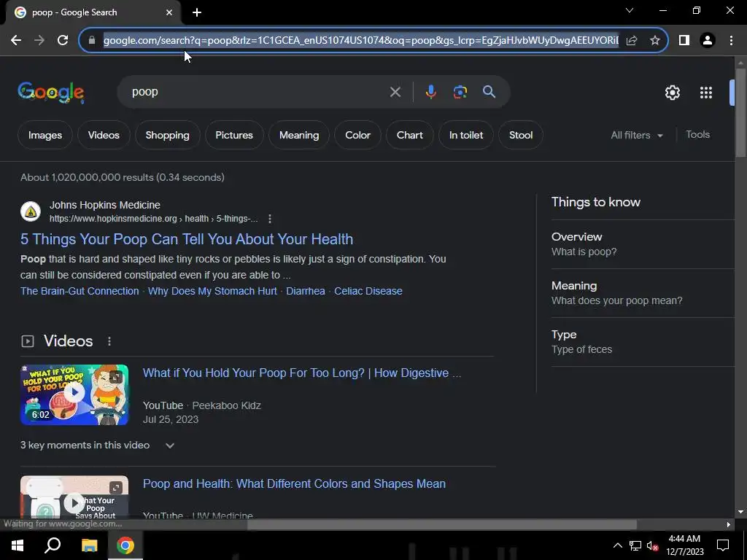Screen dimensions: 747x560
Task: Start voice search with the microphone
Action: pos(430,92)
